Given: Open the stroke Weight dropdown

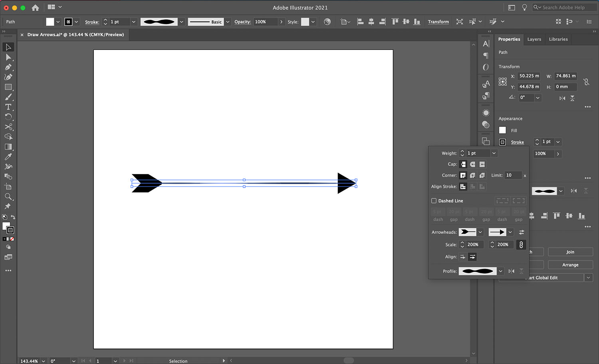Looking at the screenshot, I should pos(494,153).
